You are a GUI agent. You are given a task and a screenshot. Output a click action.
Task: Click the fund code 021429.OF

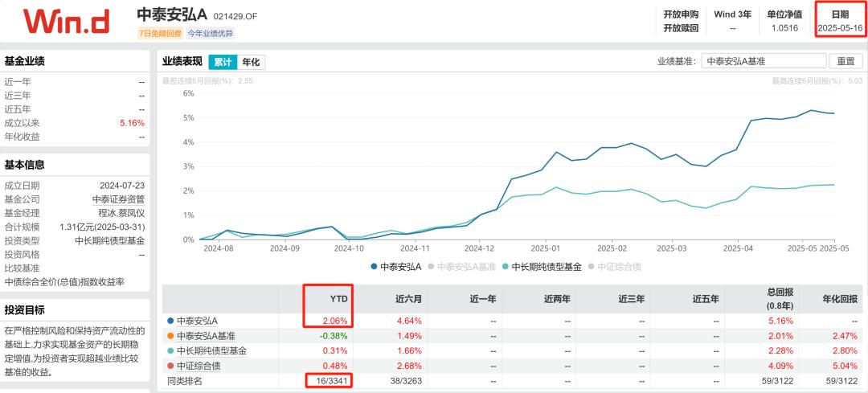point(235,17)
